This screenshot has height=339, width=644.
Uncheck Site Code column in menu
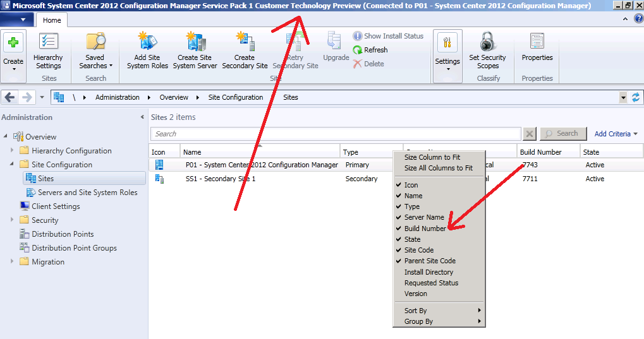click(439, 250)
